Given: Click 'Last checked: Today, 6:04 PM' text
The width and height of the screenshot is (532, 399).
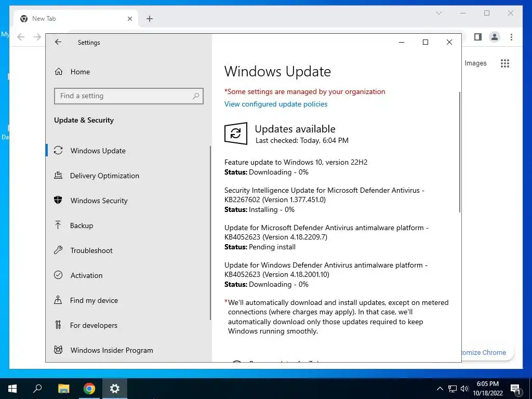Looking at the screenshot, I should click(x=302, y=140).
